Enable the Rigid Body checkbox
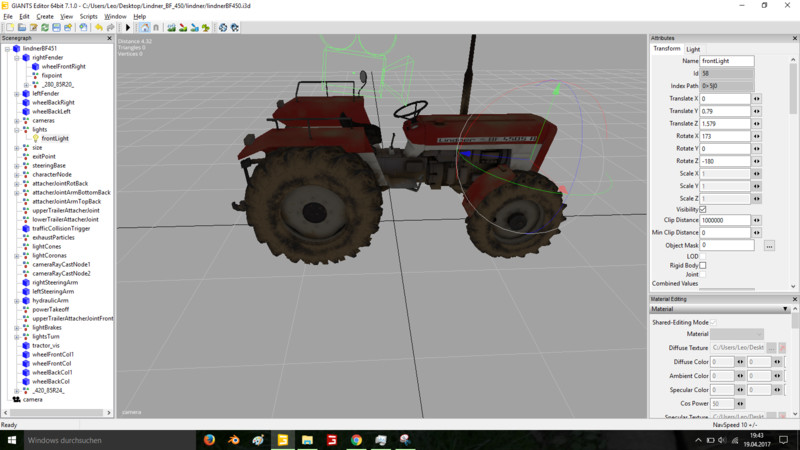Viewport: 800px width, 450px height. click(x=702, y=265)
